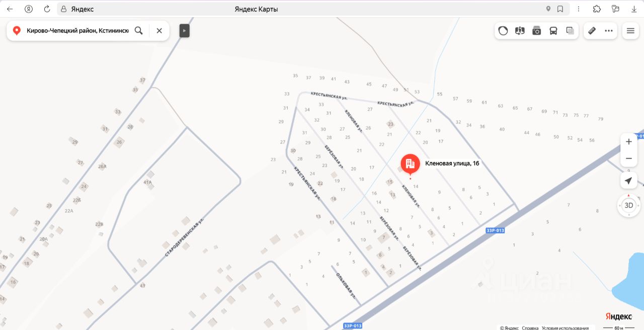Open browser bookmark icon in address bar
Viewport: 644px width, 330px height.
[x=560, y=9]
